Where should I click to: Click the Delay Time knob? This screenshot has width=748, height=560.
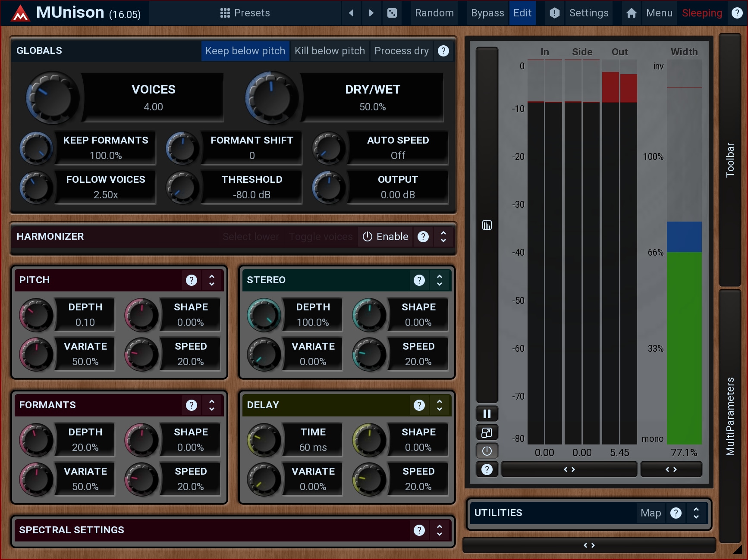(264, 440)
